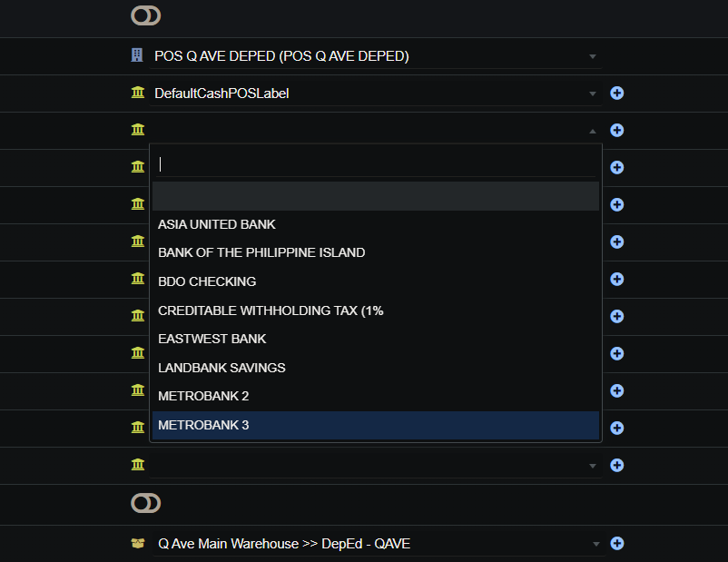The height and width of the screenshot is (562, 728).
Task: Click the plus icon beside DefaultCashPOSLabel
Action: click(617, 94)
